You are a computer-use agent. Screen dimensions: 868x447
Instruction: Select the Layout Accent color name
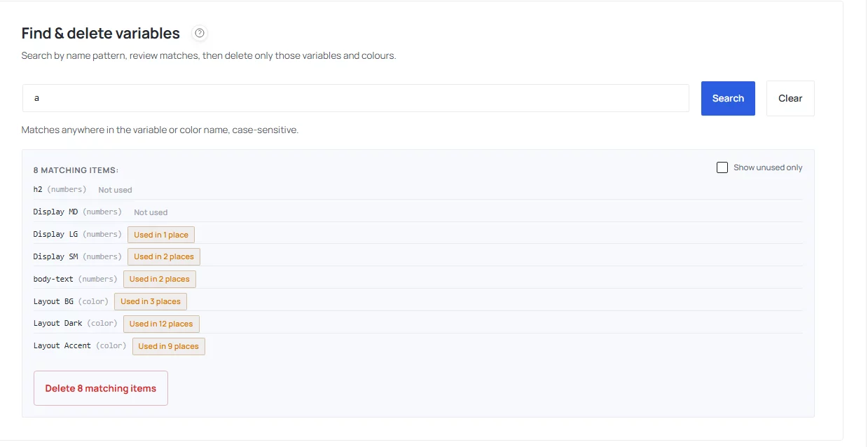[x=62, y=346]
